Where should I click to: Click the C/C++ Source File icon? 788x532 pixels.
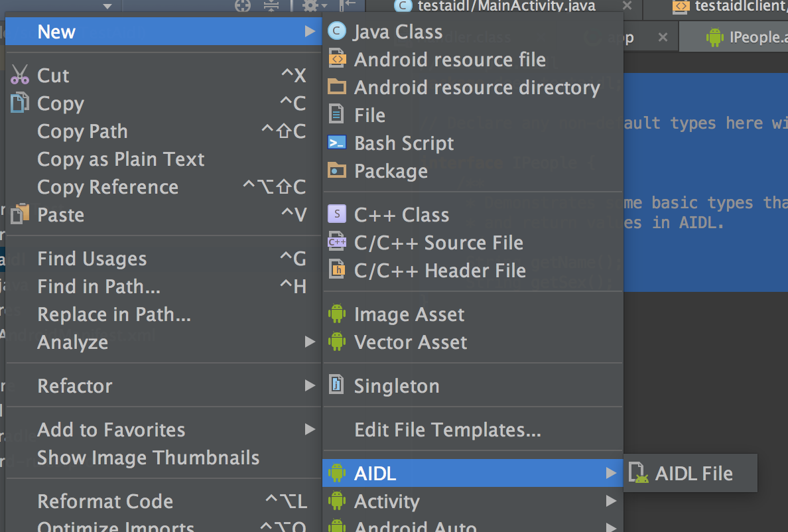[337, 241]
